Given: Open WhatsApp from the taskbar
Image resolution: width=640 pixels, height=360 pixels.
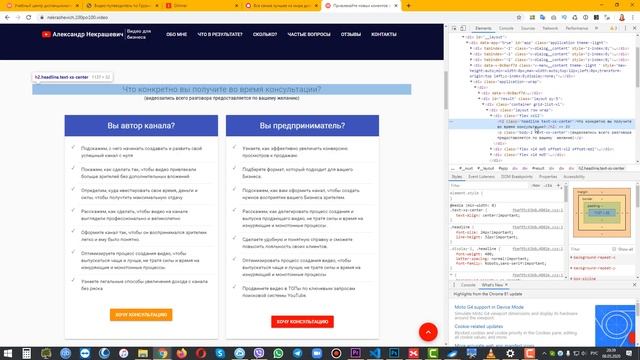Looking at the screenshot, I should 278,353.
